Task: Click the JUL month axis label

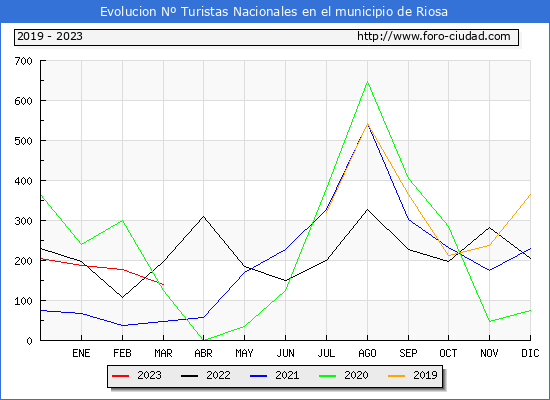Action: click(x=327, y=353)
